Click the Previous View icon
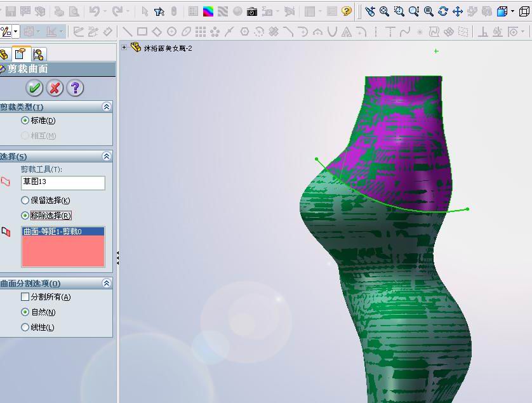 [370, 11]
